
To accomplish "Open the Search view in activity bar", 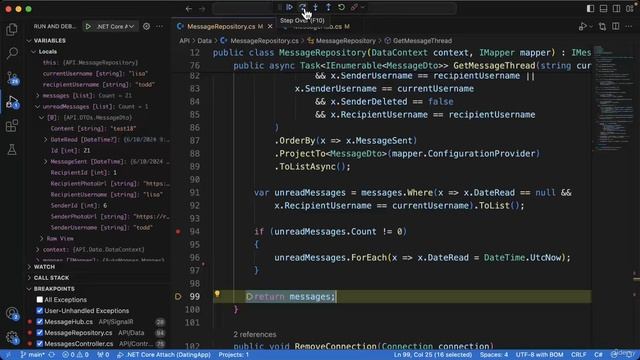I will 12,53.
